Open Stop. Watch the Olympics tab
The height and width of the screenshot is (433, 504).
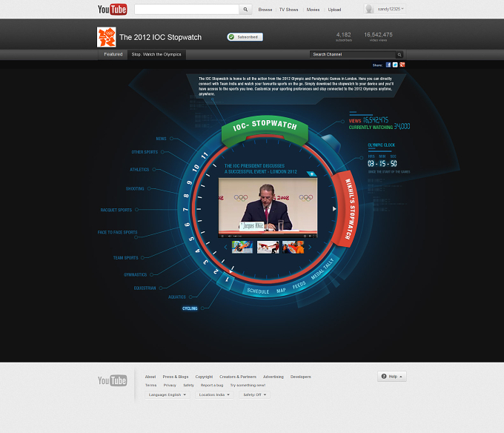point(156,54)
